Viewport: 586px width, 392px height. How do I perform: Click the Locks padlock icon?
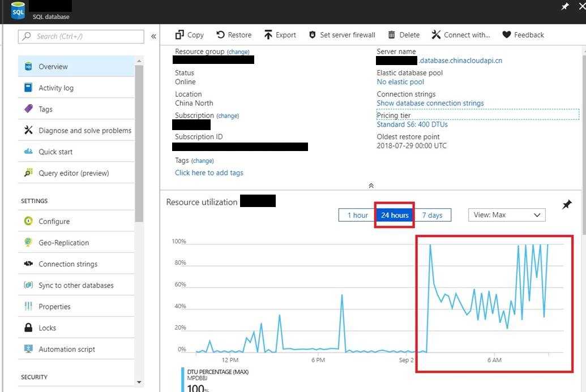click(x=28, y=328)
